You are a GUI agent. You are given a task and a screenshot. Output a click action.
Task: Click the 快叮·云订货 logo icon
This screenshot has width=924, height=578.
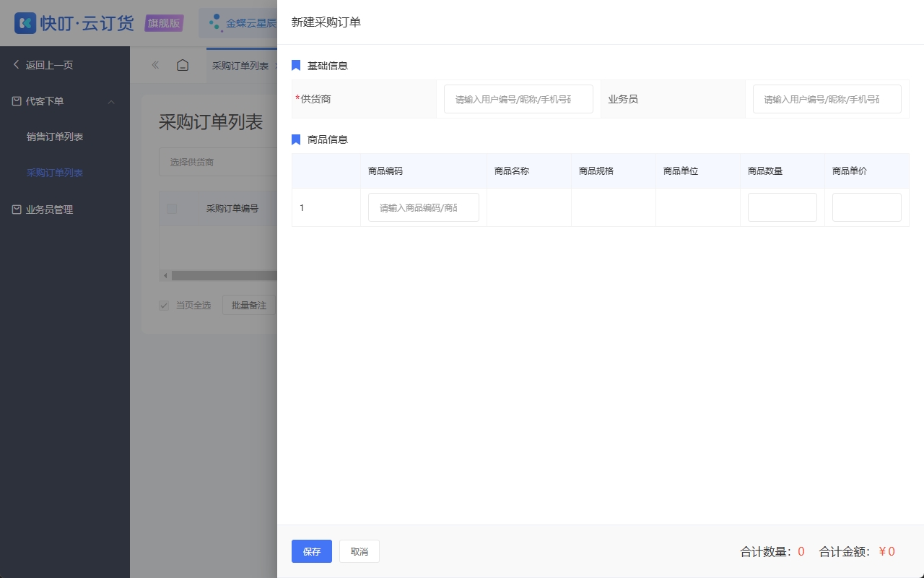point(25,23)
